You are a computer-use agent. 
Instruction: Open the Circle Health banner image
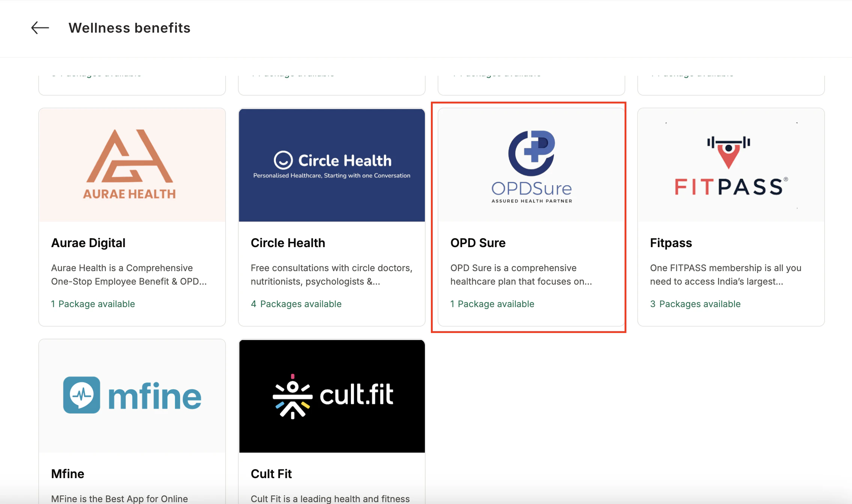click(x=332, y=165)
